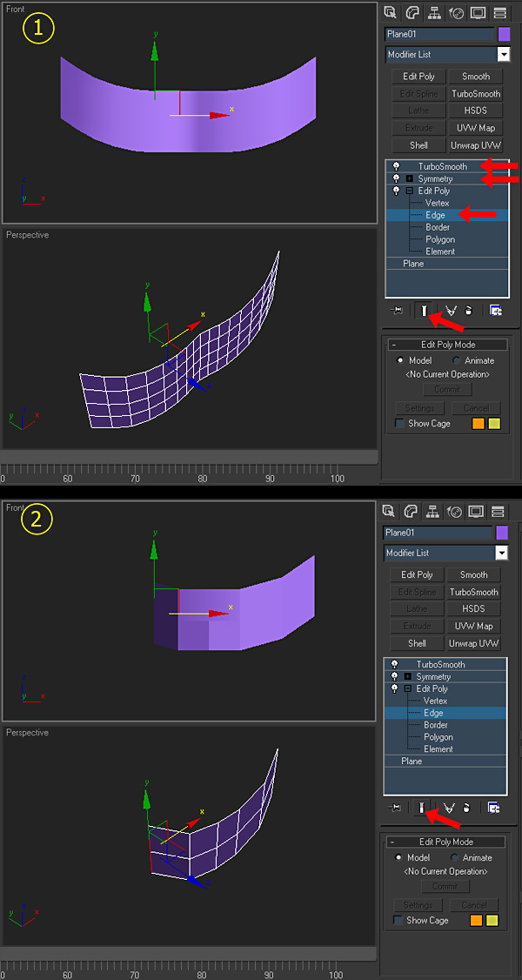
Task: Open Modifier List dropdown in lower screenshot
Action: [x=502, y=553]
